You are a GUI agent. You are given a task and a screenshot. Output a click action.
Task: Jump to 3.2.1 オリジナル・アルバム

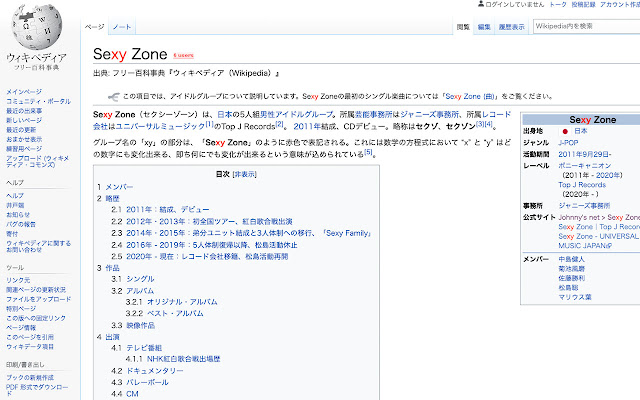point(182,302)
